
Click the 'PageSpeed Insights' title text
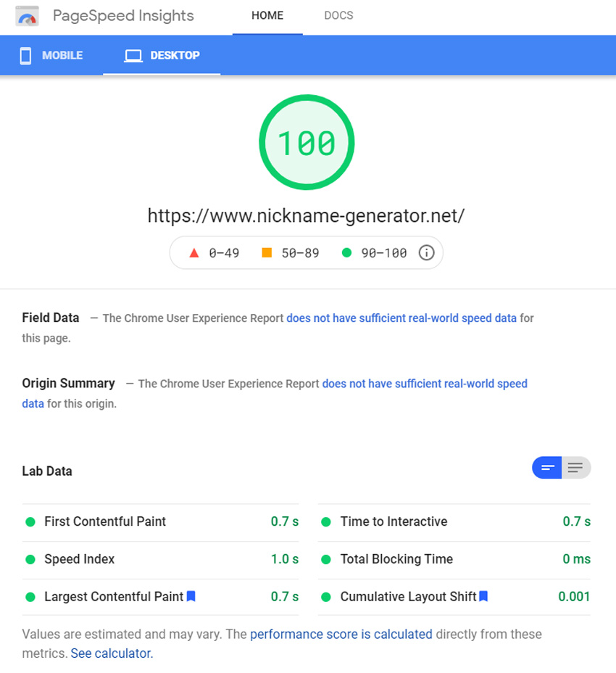(123, 16)
